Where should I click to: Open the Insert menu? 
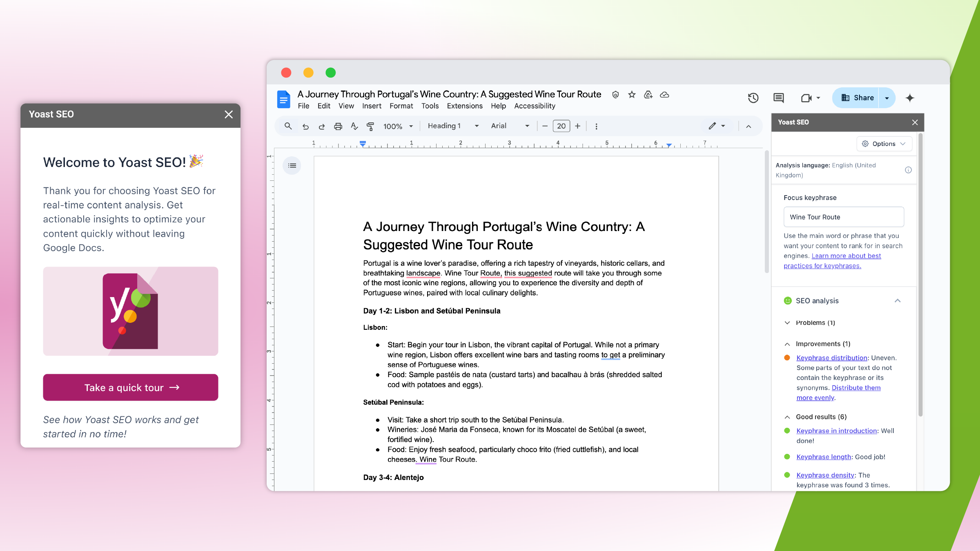[372, 106]
